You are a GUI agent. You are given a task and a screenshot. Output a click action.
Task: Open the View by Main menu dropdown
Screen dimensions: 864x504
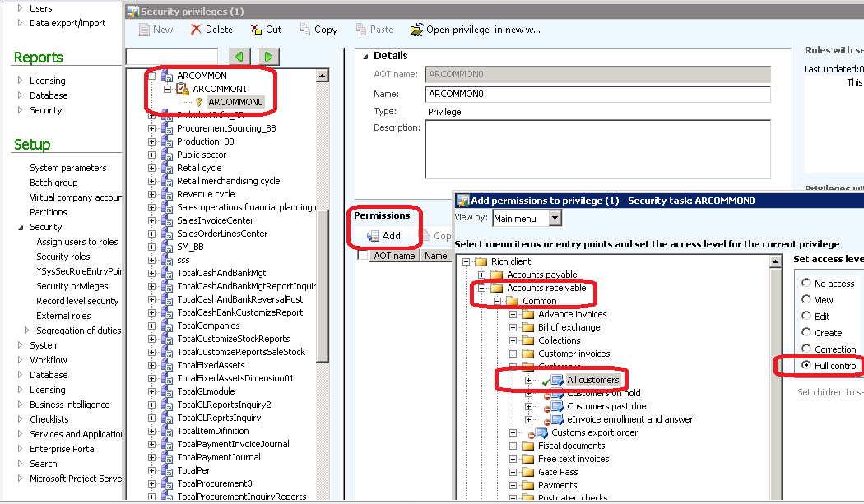point(554,218)
